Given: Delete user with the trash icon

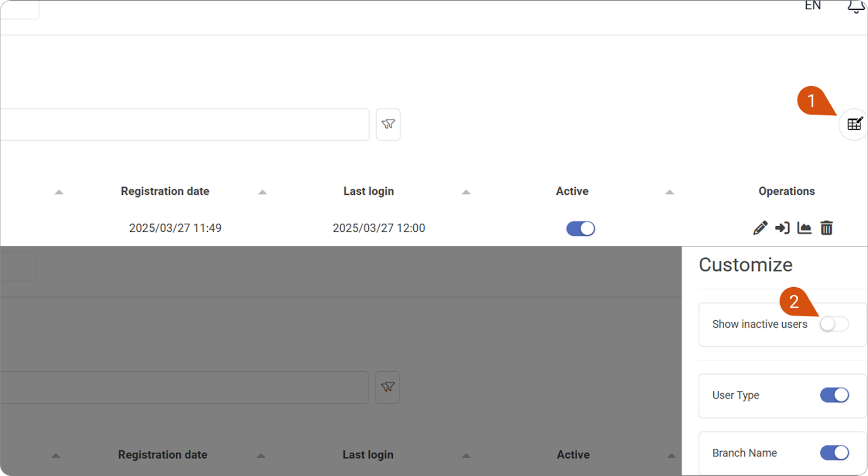Looking at the screenshot, I should pyautogui.click(x=826, y=228).
